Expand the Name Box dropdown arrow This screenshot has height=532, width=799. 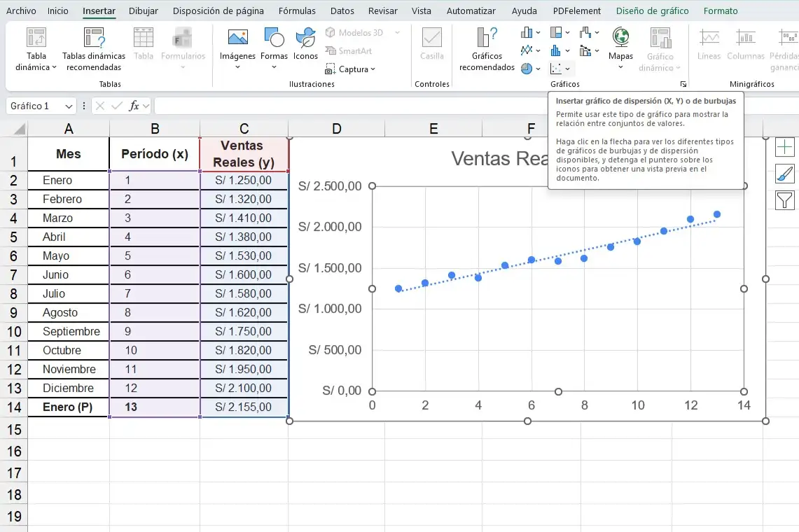coord(69,106)
